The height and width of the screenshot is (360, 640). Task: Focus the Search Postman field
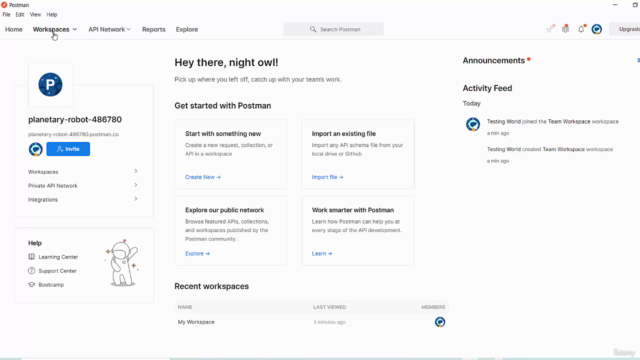click(333, 29)
